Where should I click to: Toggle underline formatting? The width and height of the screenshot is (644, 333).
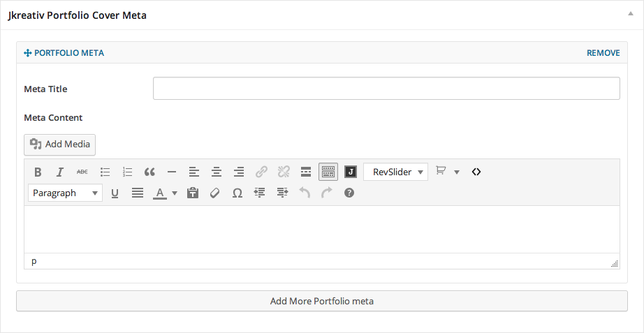(x=115, y=193)
